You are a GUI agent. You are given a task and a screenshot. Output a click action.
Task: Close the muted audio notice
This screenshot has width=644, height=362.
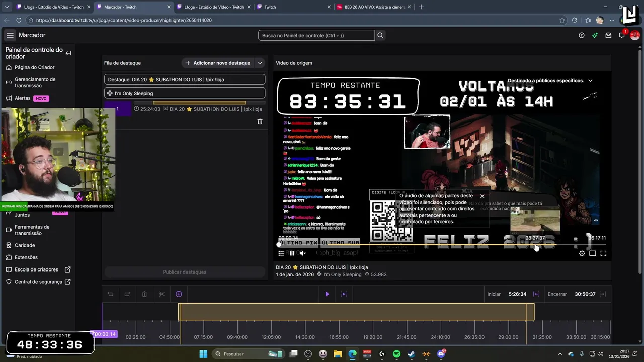click(x=482, y=196)
